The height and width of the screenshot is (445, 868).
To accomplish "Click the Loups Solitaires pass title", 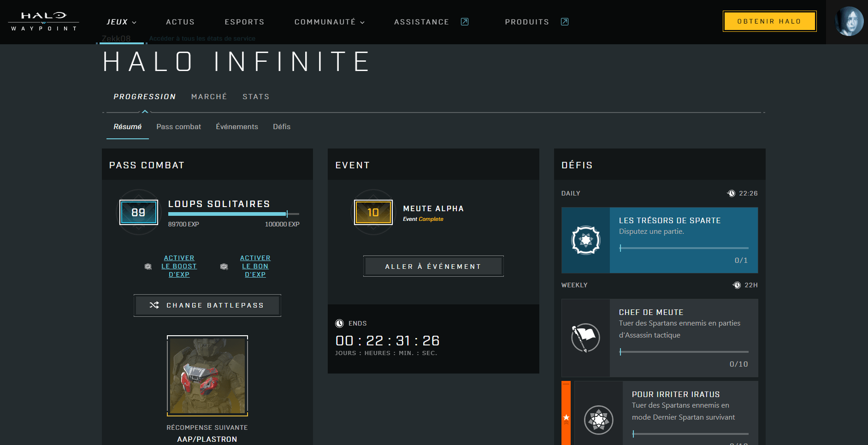I will 219,204.
